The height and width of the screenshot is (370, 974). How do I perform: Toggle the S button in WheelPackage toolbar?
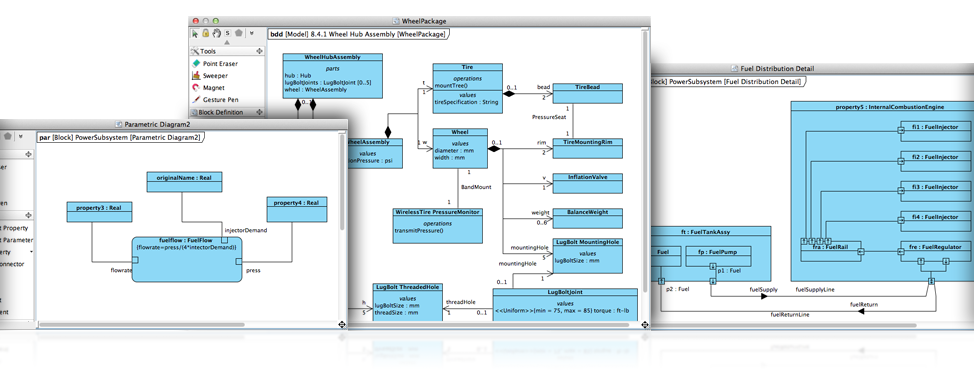coord(227,34)
